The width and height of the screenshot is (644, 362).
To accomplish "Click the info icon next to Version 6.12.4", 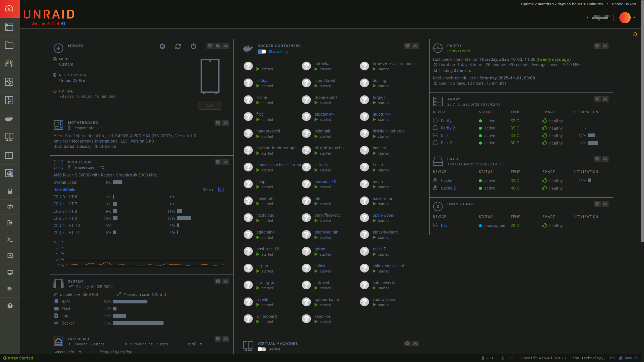I will 63,24.
